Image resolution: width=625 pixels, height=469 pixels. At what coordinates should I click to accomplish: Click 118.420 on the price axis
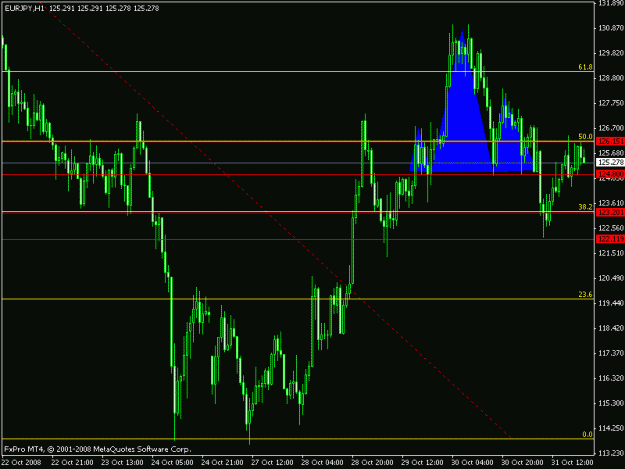tap(611, 328)
